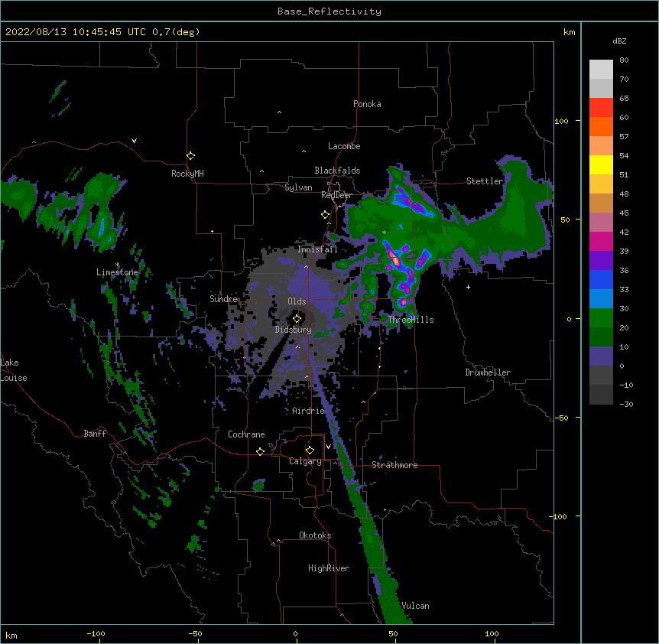659x644 pixels.
Task: Click the Cochrane label
Action: pyautogui.click(x=246, y=434)
